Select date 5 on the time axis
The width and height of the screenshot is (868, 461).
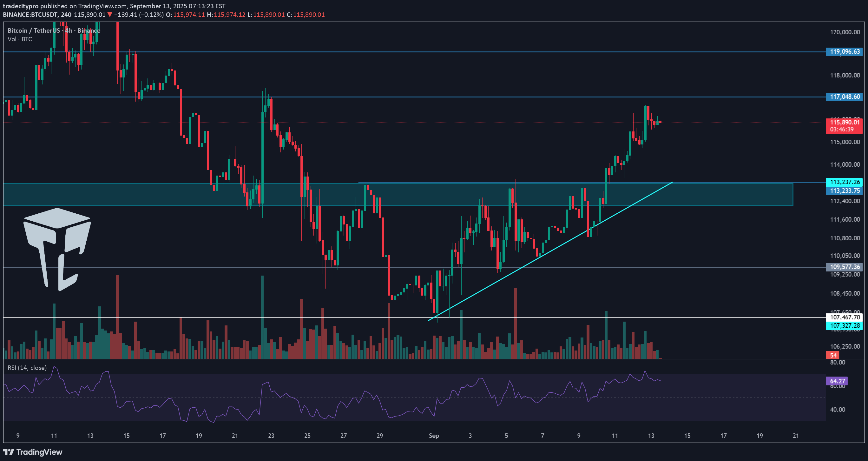506,436
